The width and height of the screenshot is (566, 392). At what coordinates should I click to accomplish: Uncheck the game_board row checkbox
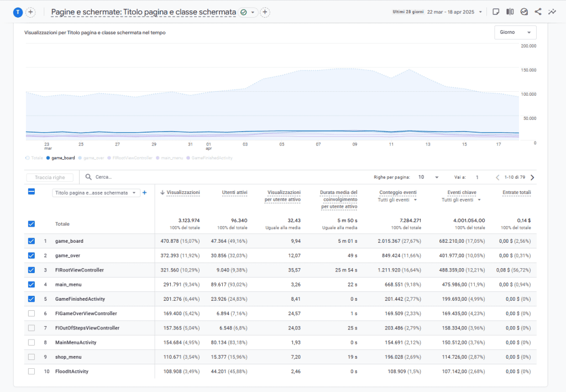tap(32, 241)
